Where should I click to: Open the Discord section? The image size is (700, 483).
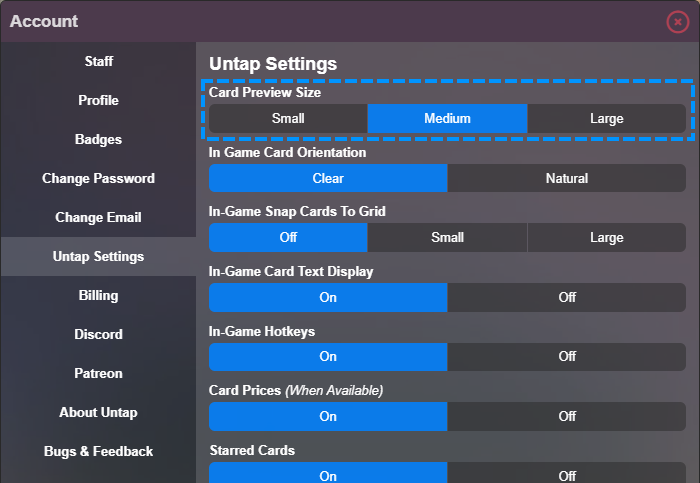pyautogui.click(x=98, y=334)
